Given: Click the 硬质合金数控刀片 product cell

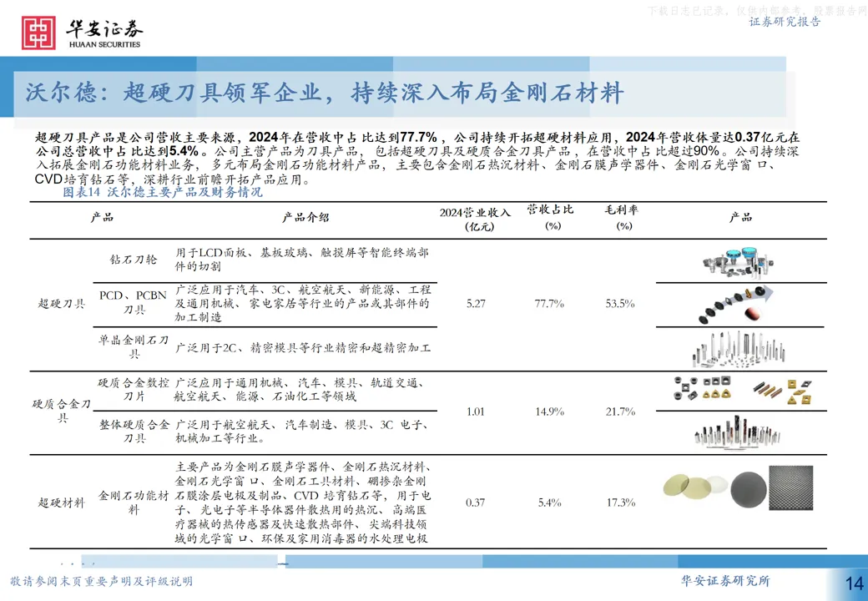Looking at the screenshot, I should click(134, 390).
